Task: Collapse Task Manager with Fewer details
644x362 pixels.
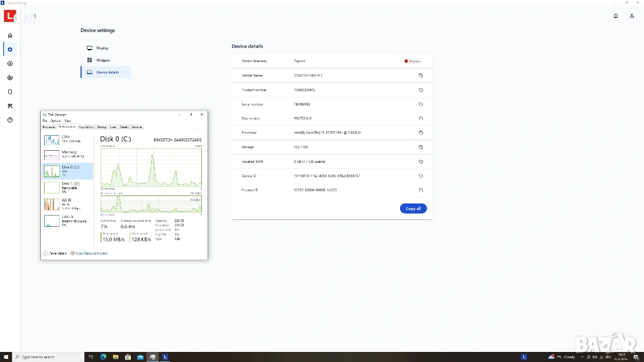Action: [x=55, y=253]
